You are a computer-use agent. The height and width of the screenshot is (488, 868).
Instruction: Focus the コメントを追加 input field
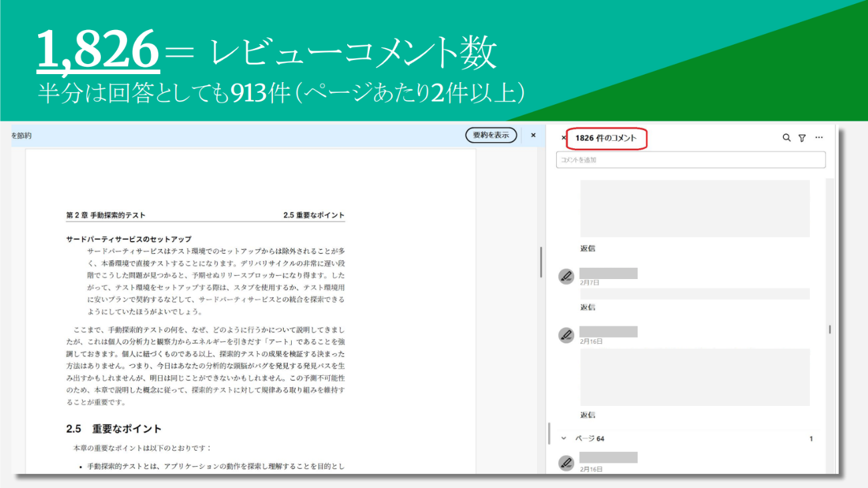point(690,160)
